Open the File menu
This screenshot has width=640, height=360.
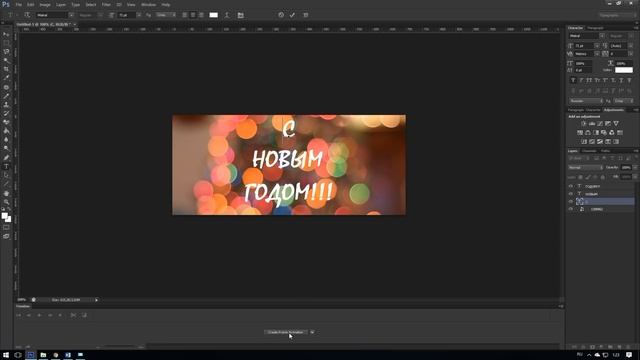18,4
